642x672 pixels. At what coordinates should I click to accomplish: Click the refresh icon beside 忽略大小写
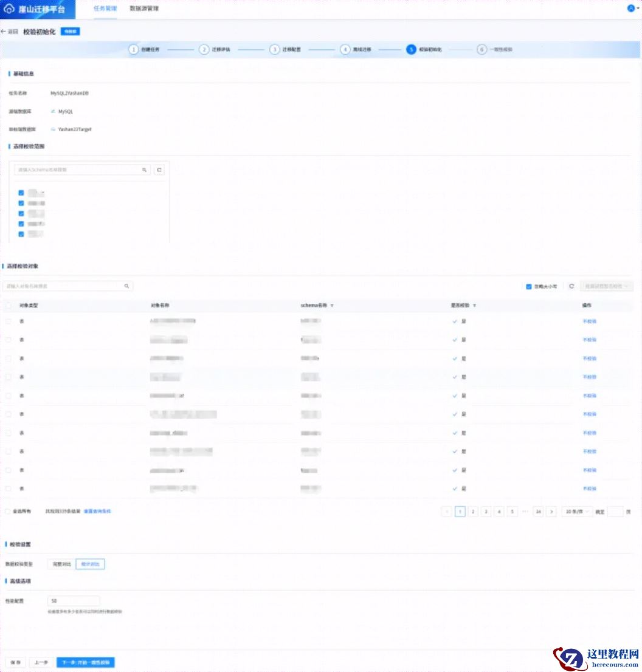[571, 286]
